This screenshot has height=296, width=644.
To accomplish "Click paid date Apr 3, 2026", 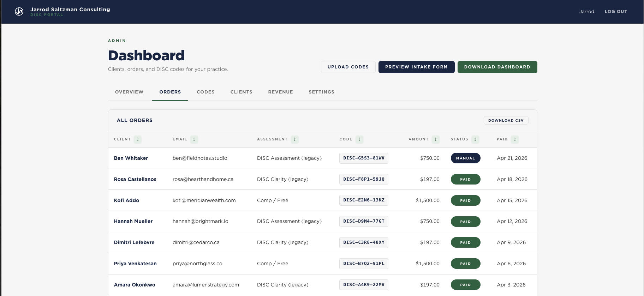I will pyautogui.click(x=511, y=285).
